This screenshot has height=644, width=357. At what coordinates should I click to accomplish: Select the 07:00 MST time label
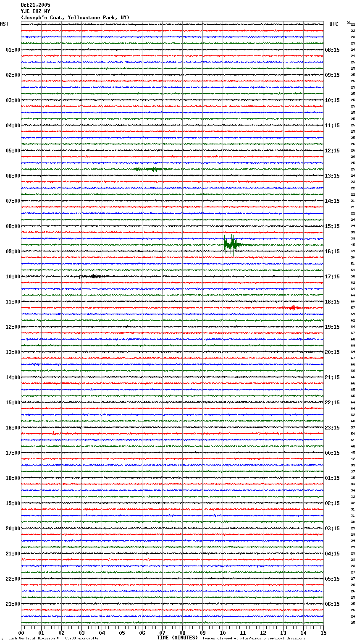[x=13, y=201]
